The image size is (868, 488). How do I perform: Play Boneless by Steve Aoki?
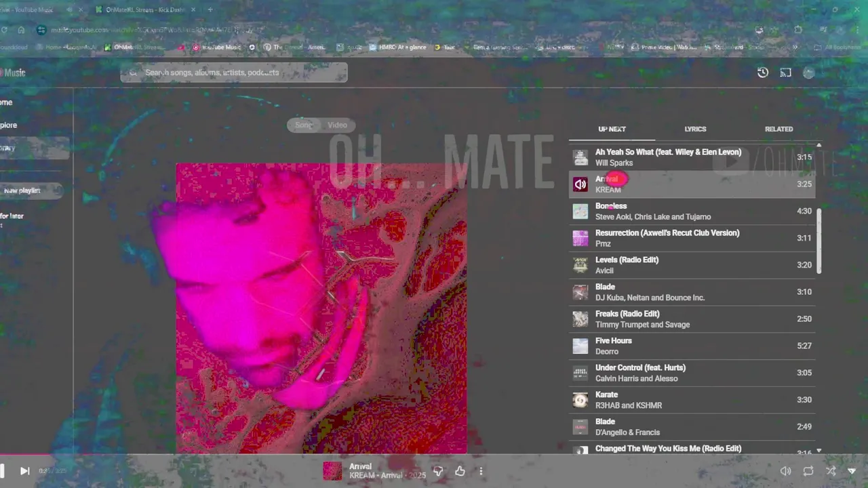(692, 211)
